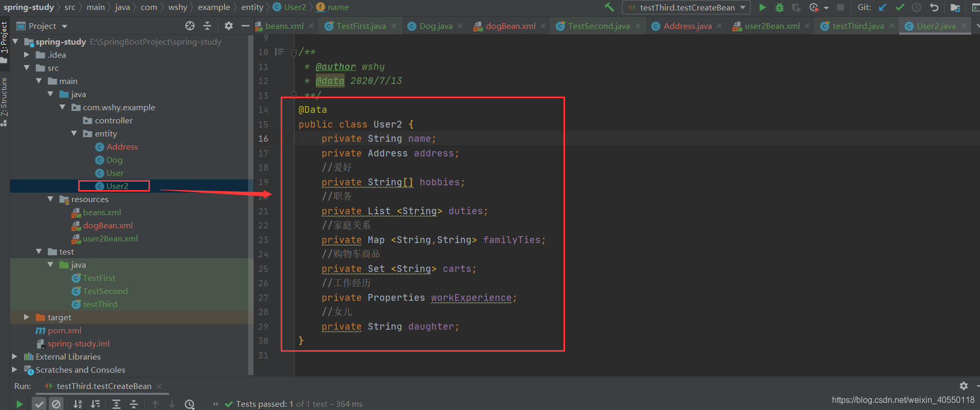Click the Collapse All icon in the Project panel header

207,26
